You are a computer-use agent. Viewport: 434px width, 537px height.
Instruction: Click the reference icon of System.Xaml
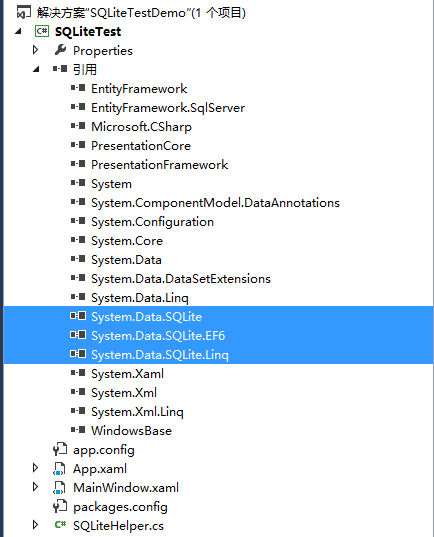pos(78,373)
